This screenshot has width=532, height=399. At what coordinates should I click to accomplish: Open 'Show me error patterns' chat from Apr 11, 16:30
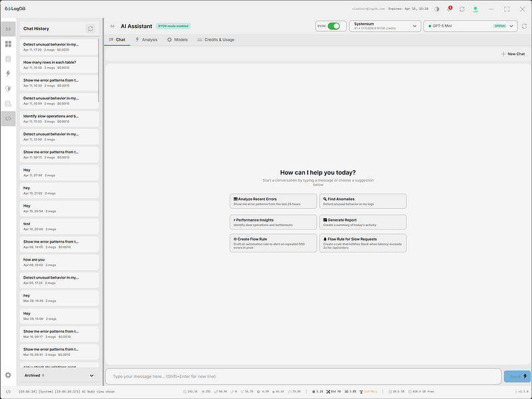pyautogui.click(x=59, y=82)
